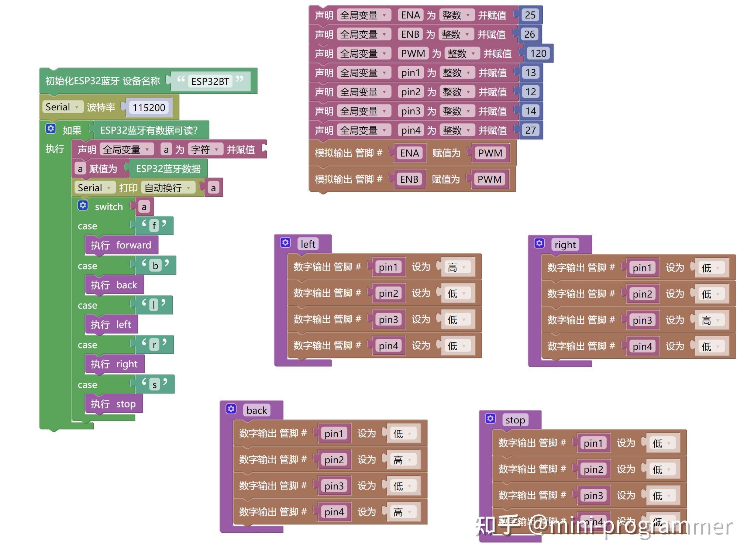Edit the case character s field

click(x=155, y=385)
